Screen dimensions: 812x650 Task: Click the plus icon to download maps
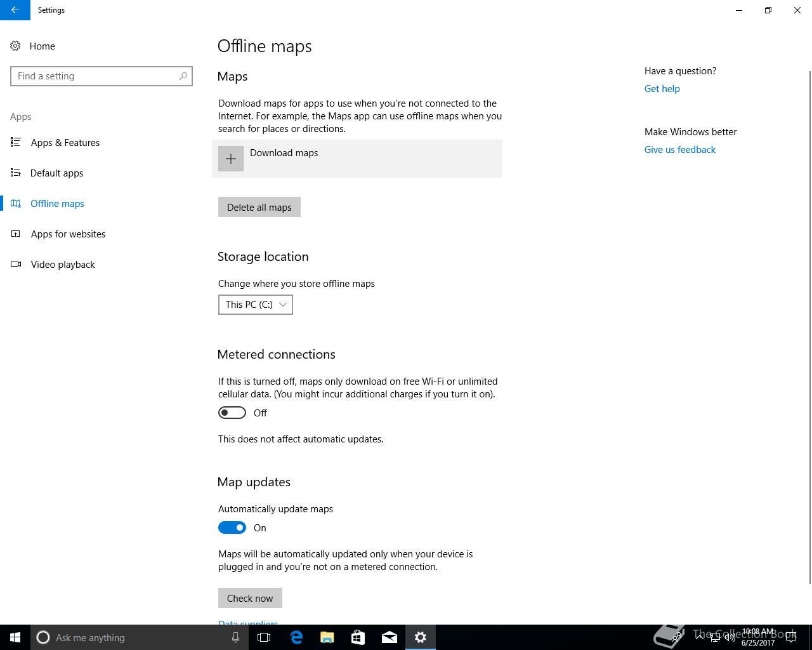coord(231,159)
